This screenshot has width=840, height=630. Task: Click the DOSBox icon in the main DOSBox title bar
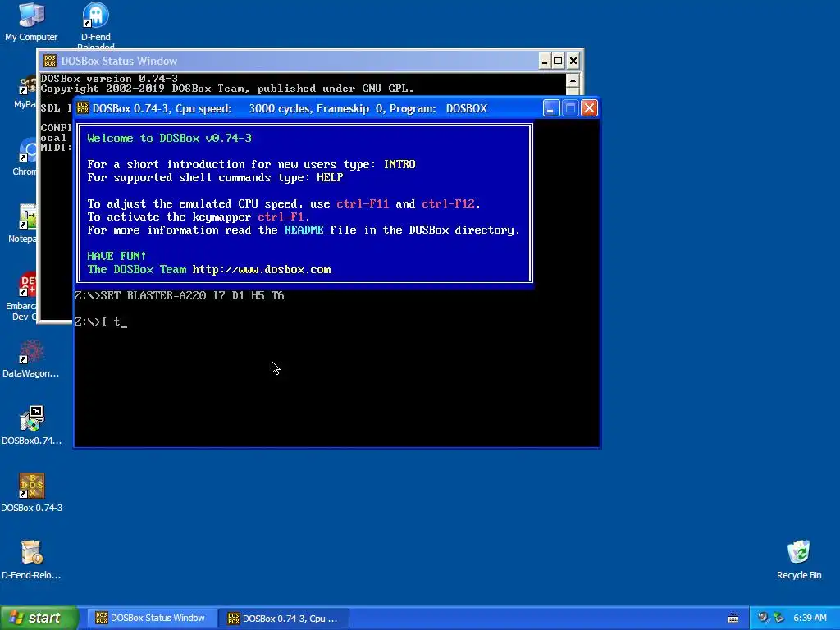(83, 107)
